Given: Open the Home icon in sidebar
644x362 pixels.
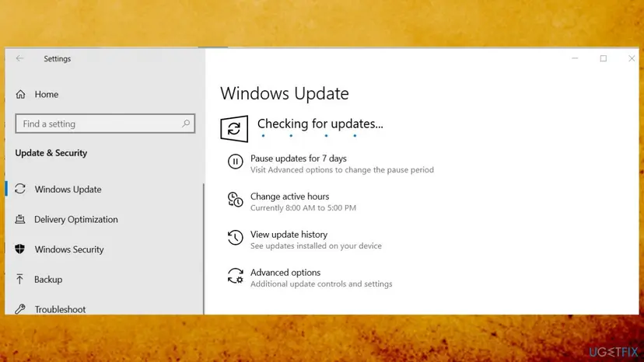Looking at the screenshot, I should pyautogui.click(x=20, y=95).
